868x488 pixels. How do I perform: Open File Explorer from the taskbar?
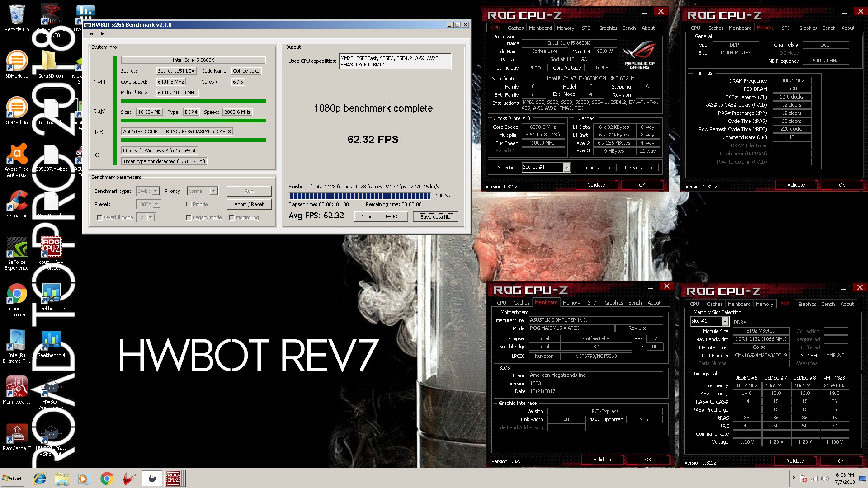(x=62, y=479)
